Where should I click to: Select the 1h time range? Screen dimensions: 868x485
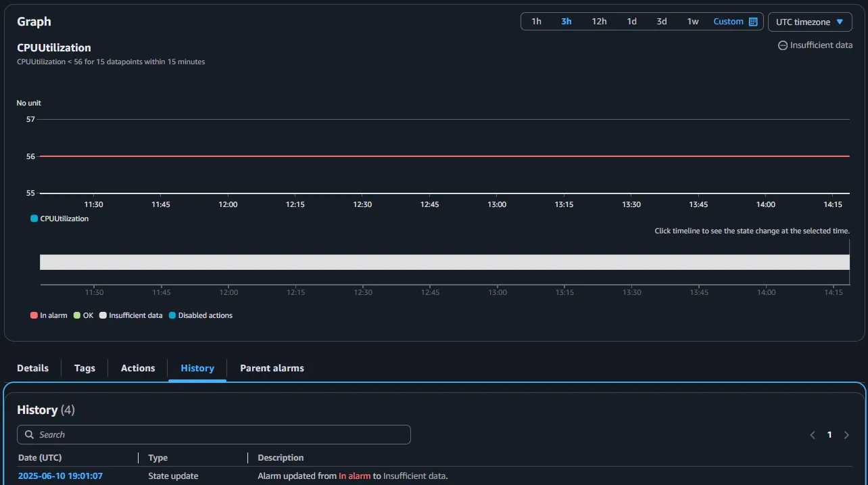[536, 22]
